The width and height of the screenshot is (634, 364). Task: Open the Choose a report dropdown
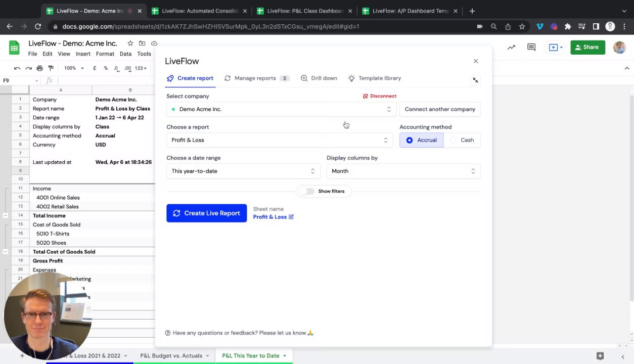pos(280,140)
